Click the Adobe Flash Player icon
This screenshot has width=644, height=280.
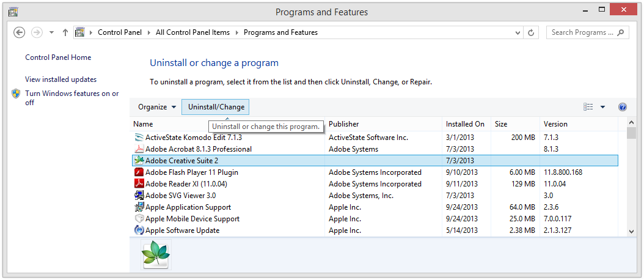[139, 172]
